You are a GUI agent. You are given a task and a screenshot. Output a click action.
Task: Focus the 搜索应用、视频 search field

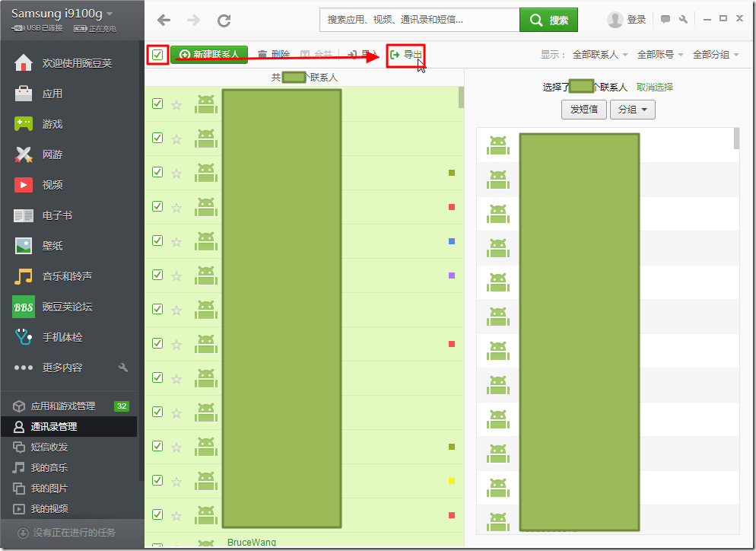click(420, 20)
